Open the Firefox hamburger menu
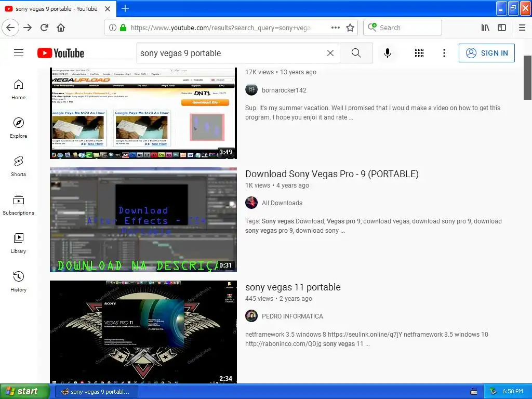Screen dimensions: 532x399 click(522, 28)
